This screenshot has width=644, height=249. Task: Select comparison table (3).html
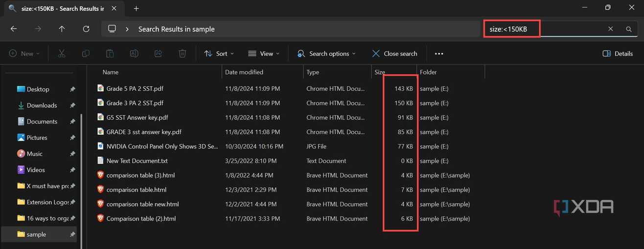coord(140,175)
